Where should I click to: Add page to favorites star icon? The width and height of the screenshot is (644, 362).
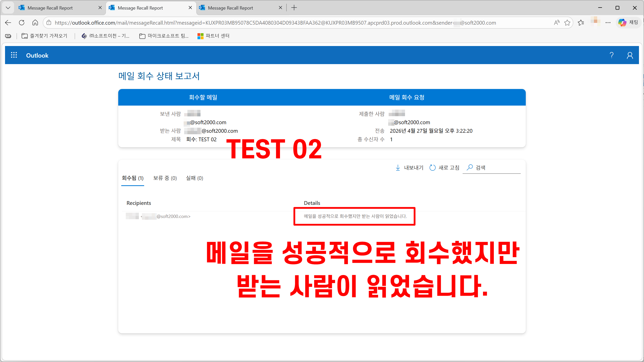[x=567, y=23]
